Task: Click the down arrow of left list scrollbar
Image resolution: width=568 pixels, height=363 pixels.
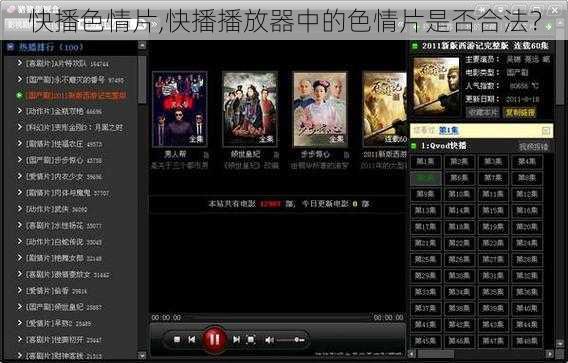Action: pyautogui.click(x=142, y=355)
